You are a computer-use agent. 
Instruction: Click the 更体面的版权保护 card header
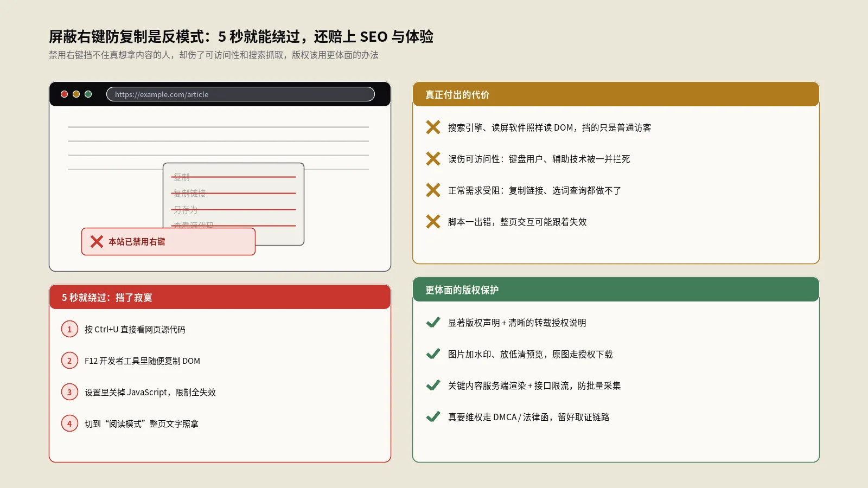(616, 290)
